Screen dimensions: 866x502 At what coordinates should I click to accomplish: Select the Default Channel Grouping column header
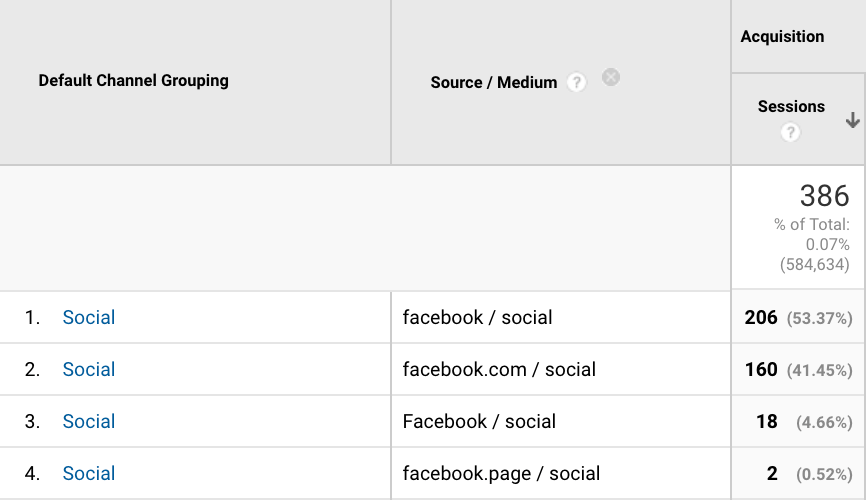(x=133, y=81)
